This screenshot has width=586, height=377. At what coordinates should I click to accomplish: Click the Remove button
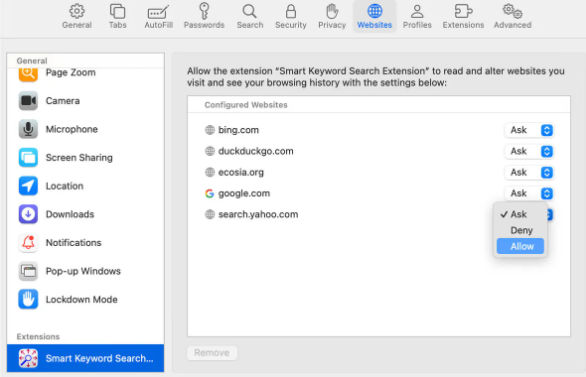(212, 353)
